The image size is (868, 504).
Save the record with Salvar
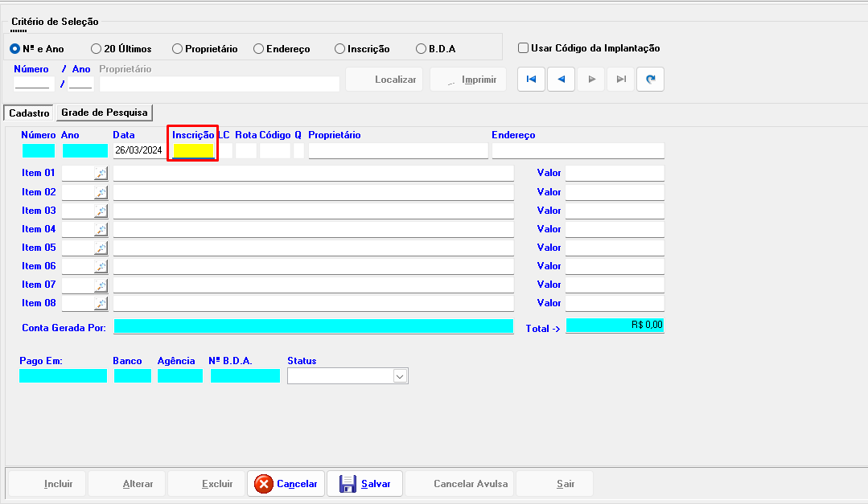click(x=364, y=484)
